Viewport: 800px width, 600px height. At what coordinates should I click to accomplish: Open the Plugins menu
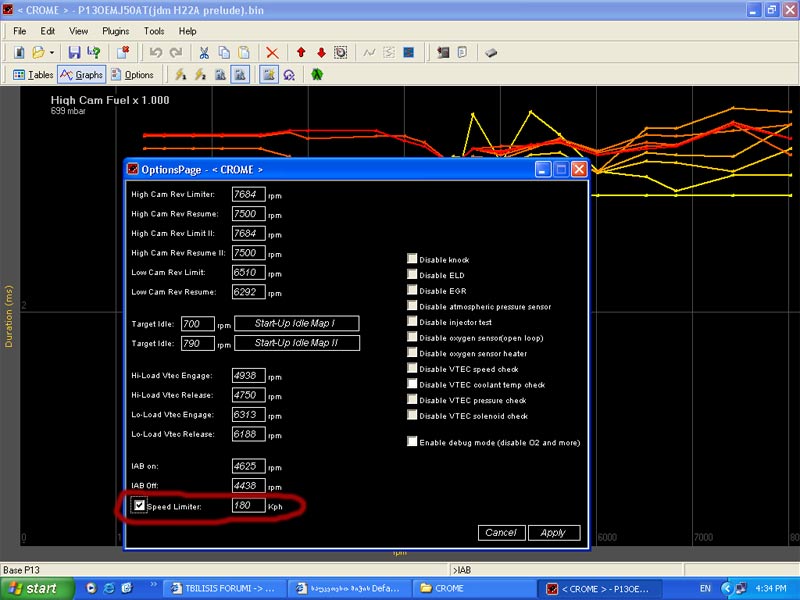point(116,31)
